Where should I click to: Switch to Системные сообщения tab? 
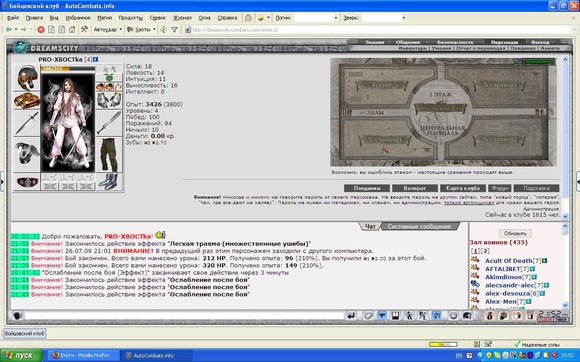tap(419, 226)
